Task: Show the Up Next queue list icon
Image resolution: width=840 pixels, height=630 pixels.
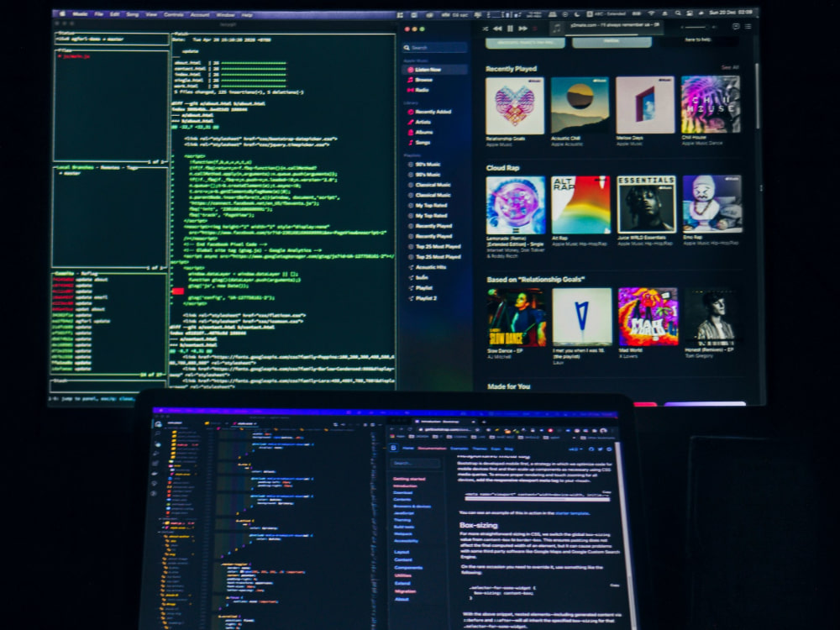Action: point(748,26)
